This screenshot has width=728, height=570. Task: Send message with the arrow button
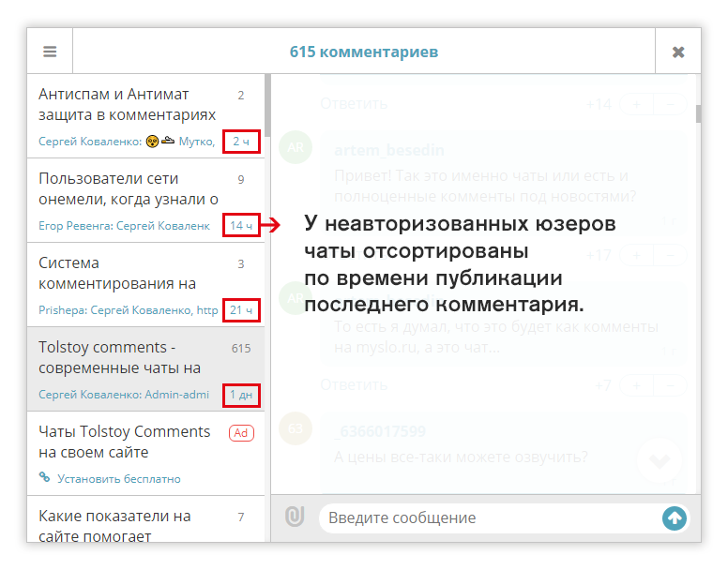(675, 518)
